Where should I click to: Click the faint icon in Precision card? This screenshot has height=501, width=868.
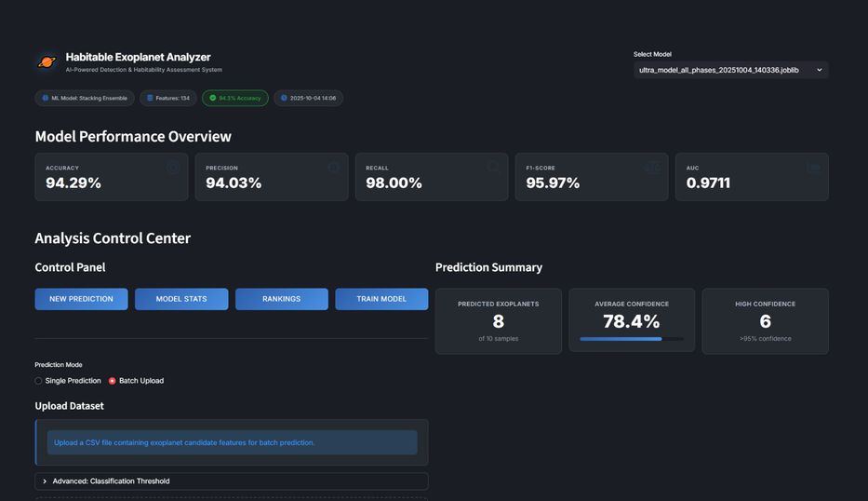click(333, 168)
